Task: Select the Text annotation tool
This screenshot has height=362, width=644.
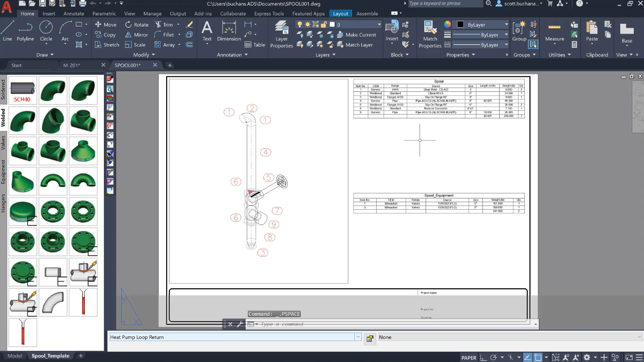Action: pyautogui.click(x=207, y=31)
